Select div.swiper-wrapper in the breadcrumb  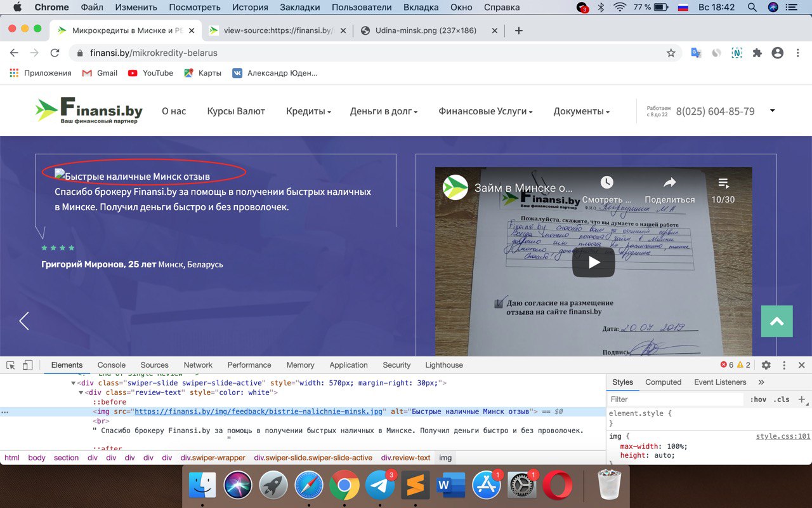[x=212, y=457]
